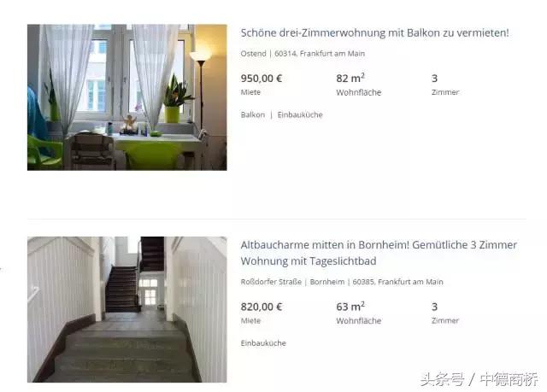
Task: Click the 头条号 / 中德商桥 watermark
Action: [x=479, y=379]
